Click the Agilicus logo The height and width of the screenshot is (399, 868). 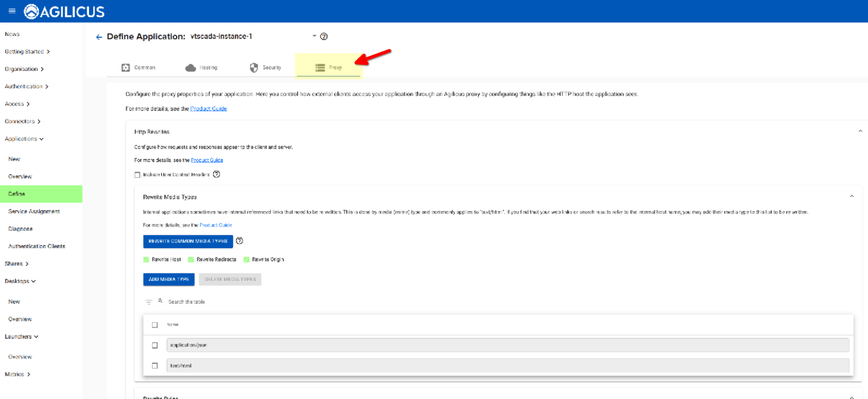(x=64, y=12)
